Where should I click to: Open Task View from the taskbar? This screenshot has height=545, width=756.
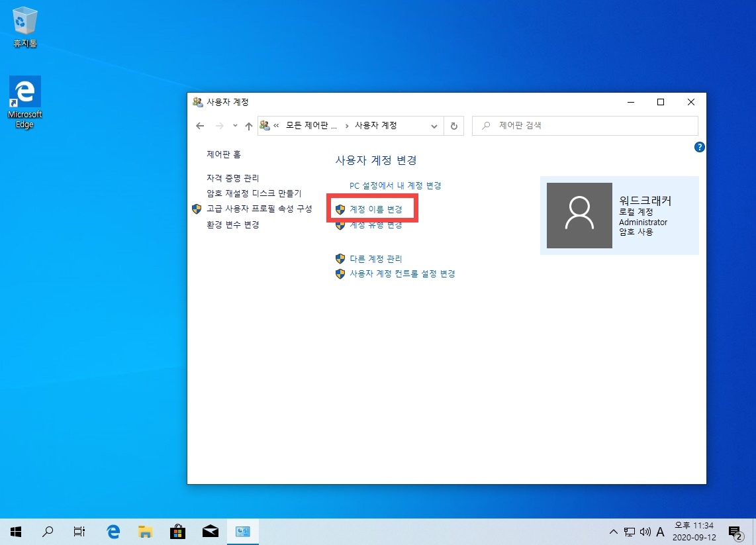coord(79,531)
